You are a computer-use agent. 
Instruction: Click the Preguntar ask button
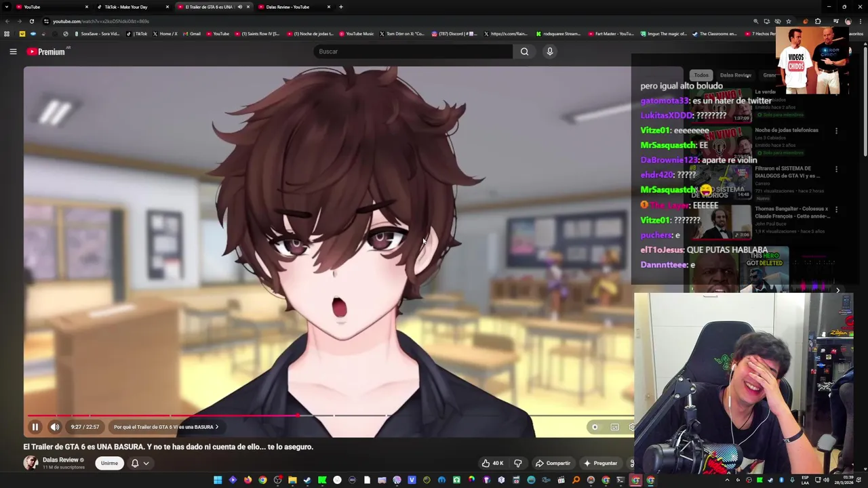click(x=600, y=463)
